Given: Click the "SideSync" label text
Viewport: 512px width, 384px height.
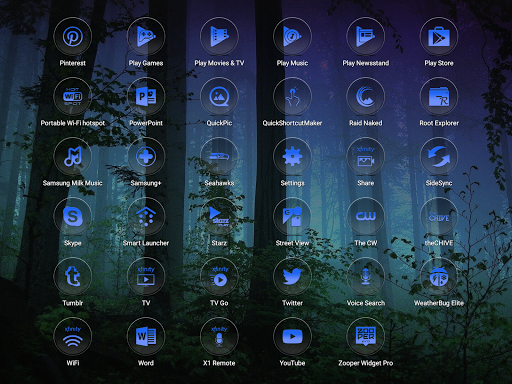Looking at the screenshot, I should click(x=439, y=183).
